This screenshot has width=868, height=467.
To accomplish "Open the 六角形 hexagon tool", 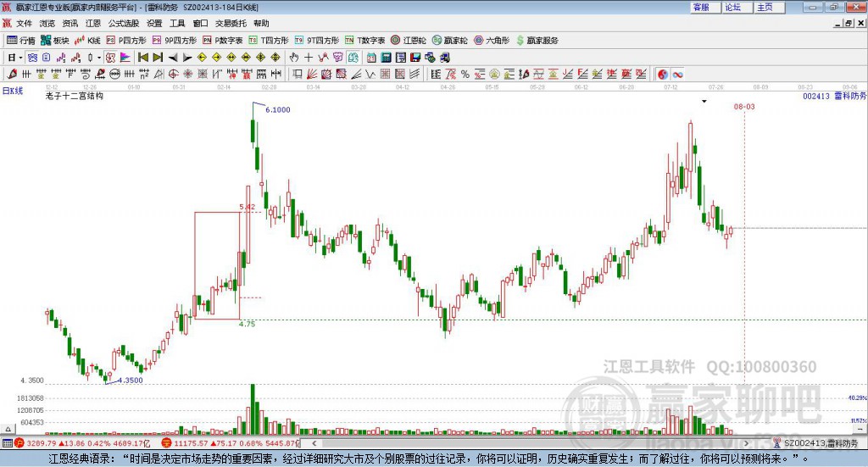I will click(492, 41).
